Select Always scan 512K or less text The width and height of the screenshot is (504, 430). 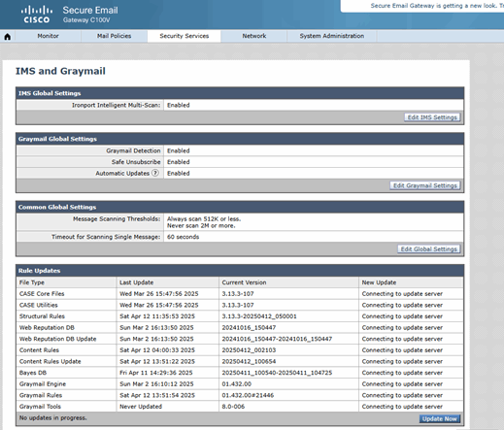[x=204, y=219]
